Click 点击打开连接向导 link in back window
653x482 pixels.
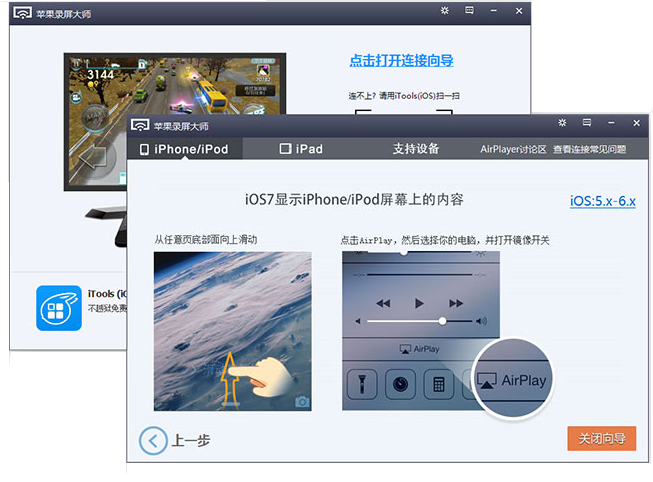click(401, 61)
